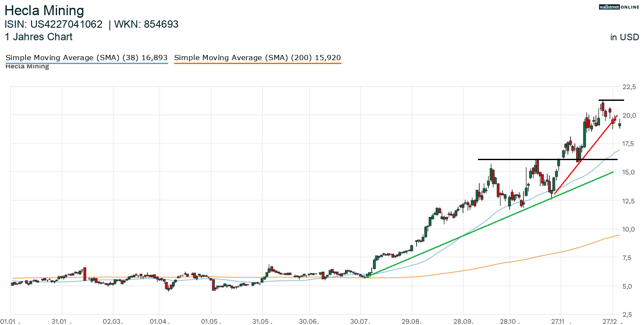This screenshot has width=644, height=325.
Task: Click the 01.04. date axis label
Action: (160, 322)
